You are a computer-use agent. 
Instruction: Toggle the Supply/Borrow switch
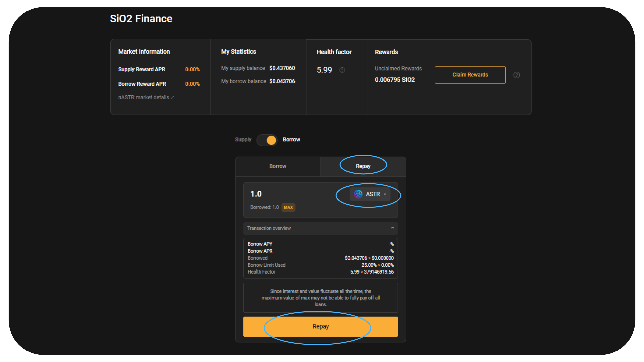[x=267, y=140]
